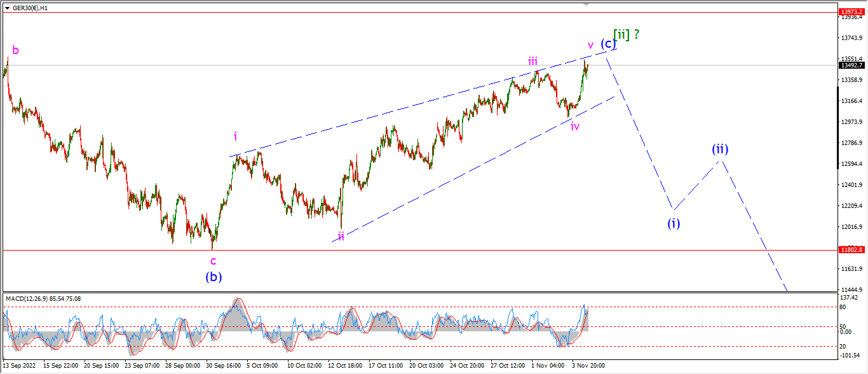This screenshot has height=374, width=868.
Task: Click the 13166.4 price scale label
Action: point(851,100)
